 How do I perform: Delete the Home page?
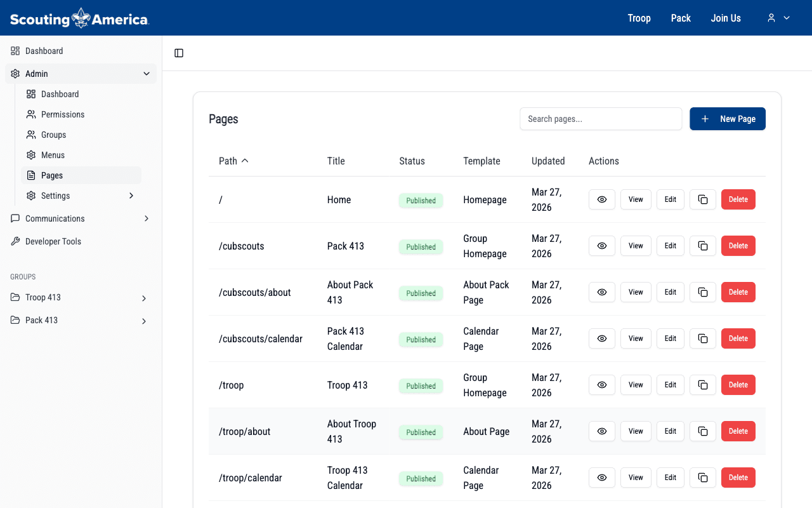coord(738,199)
